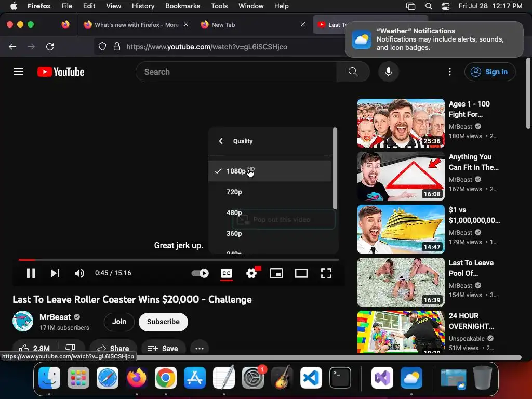
Task: Dislike the video
Action: tap(71, 348)
